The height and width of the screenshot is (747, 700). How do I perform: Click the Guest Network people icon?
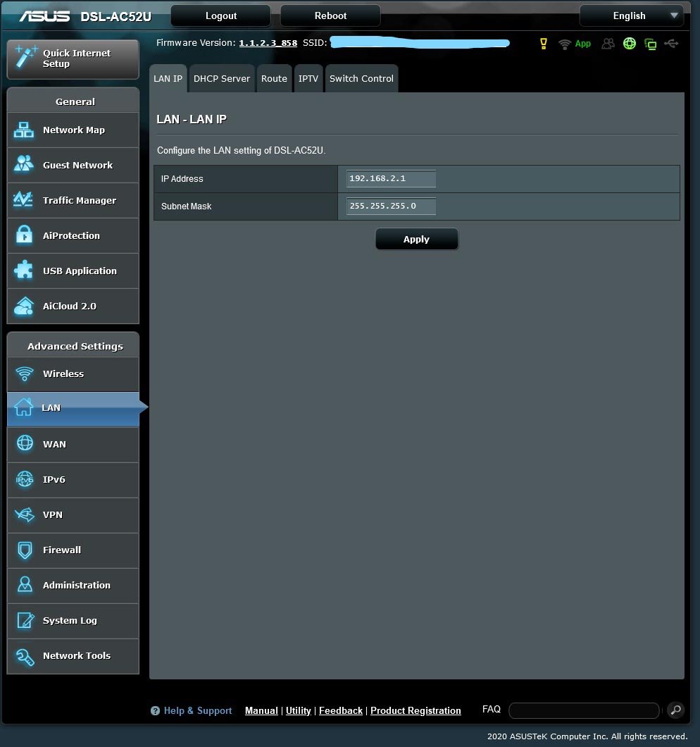pyautogui.click(x=24, y=164)
